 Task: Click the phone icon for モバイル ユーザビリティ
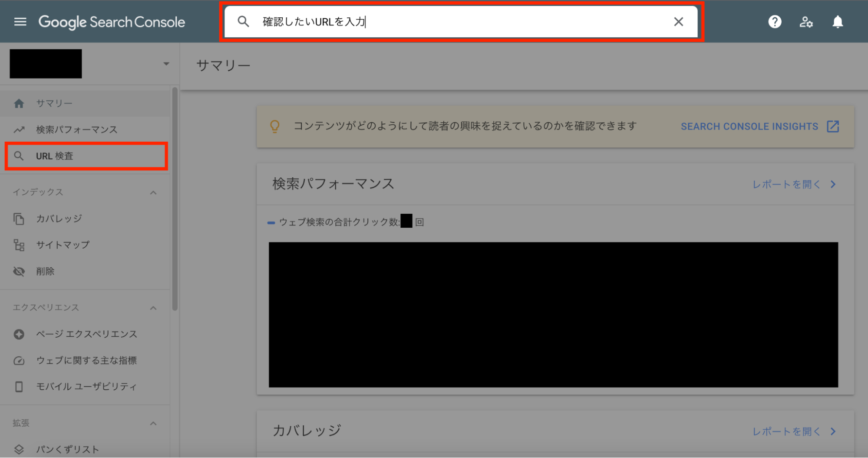click(19, 387)
